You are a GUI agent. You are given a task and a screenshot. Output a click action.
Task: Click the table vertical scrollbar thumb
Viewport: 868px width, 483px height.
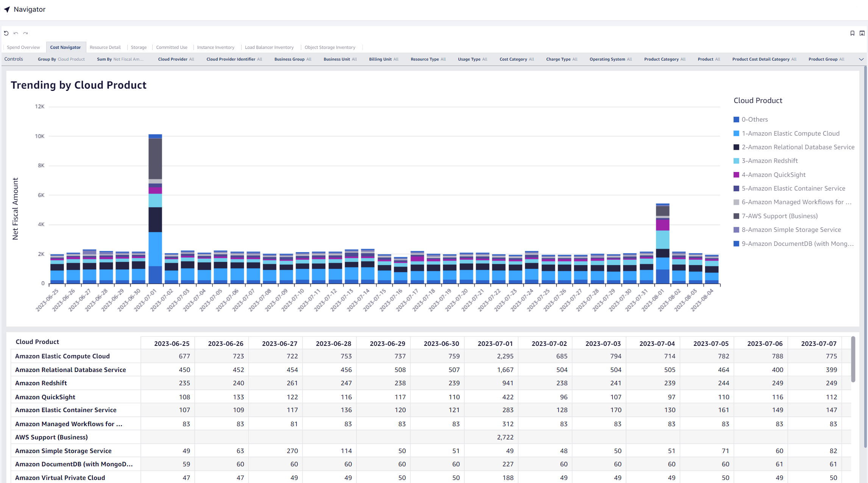853,359
